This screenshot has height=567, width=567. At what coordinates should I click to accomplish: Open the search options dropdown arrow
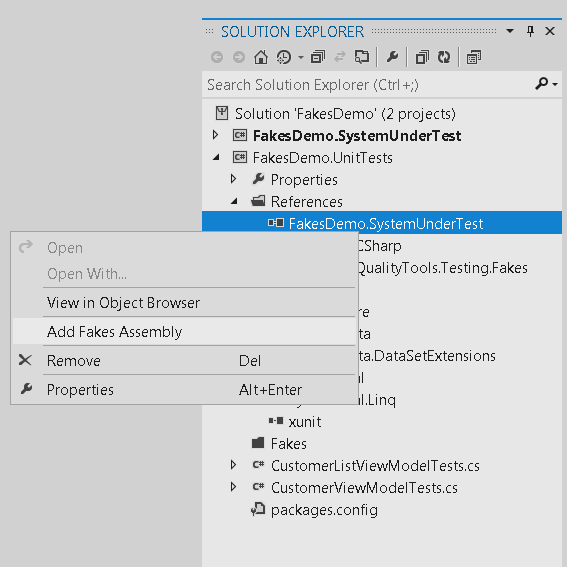click(555, 85)
